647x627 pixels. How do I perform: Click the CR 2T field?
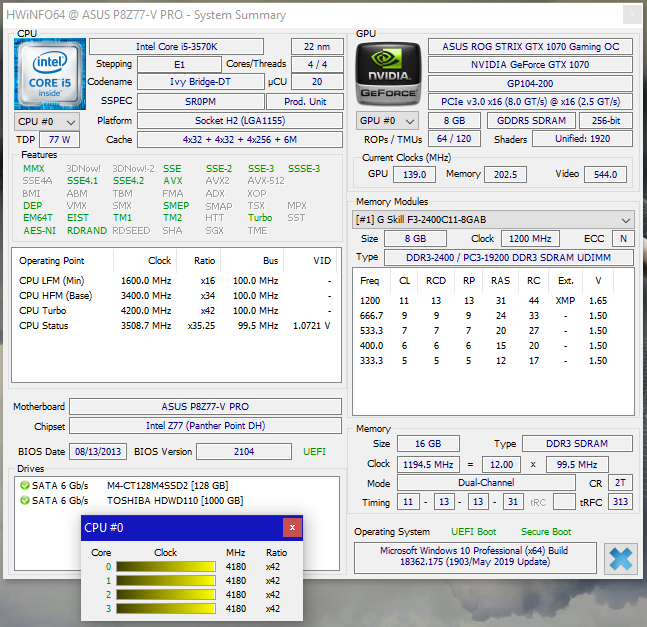click(620, 483)
